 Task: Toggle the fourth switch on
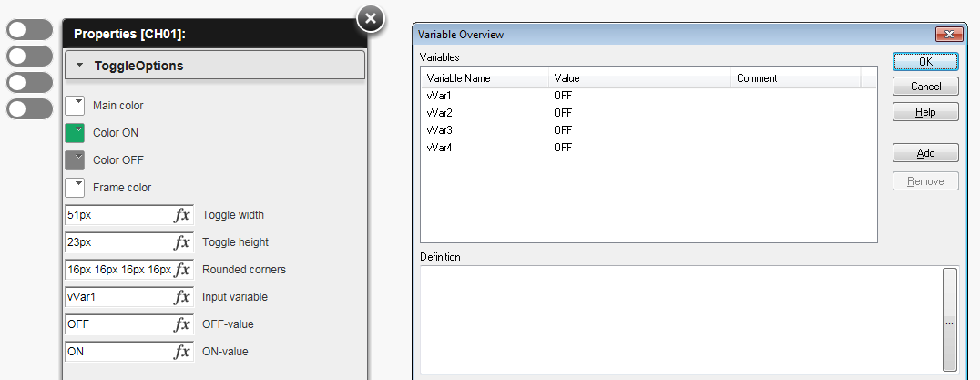30,109
